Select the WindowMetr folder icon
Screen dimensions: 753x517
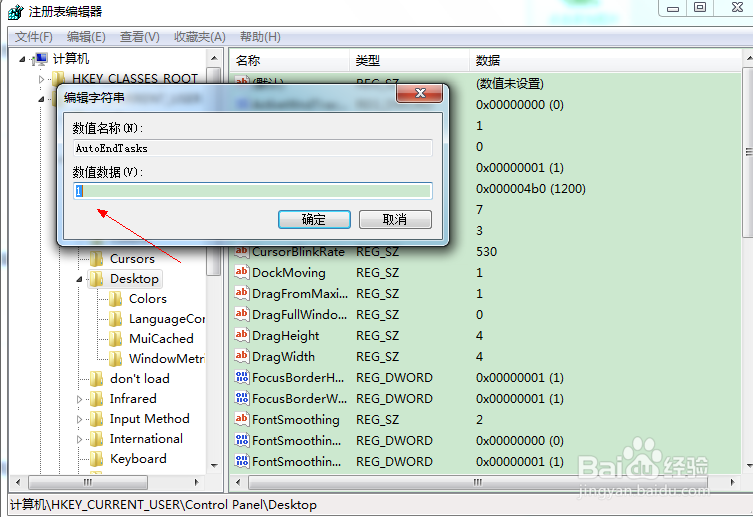click(x=115, y=359)
